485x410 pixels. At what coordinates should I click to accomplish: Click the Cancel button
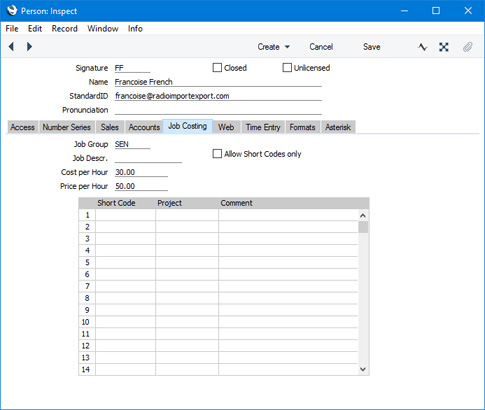click(321, 47)
